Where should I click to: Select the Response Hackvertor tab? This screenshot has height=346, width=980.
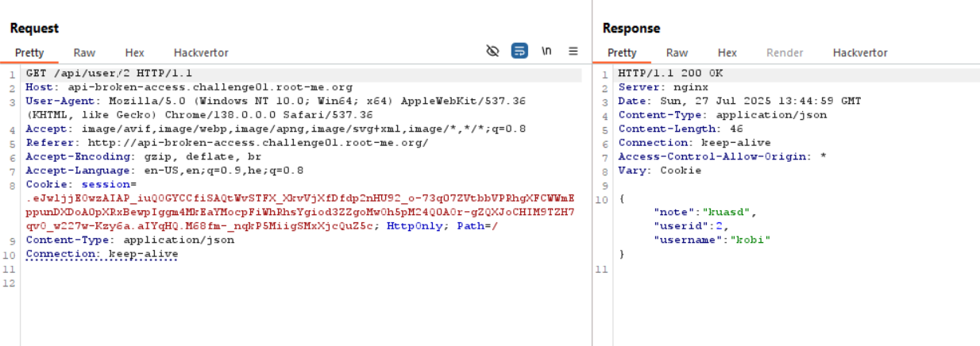859,52
